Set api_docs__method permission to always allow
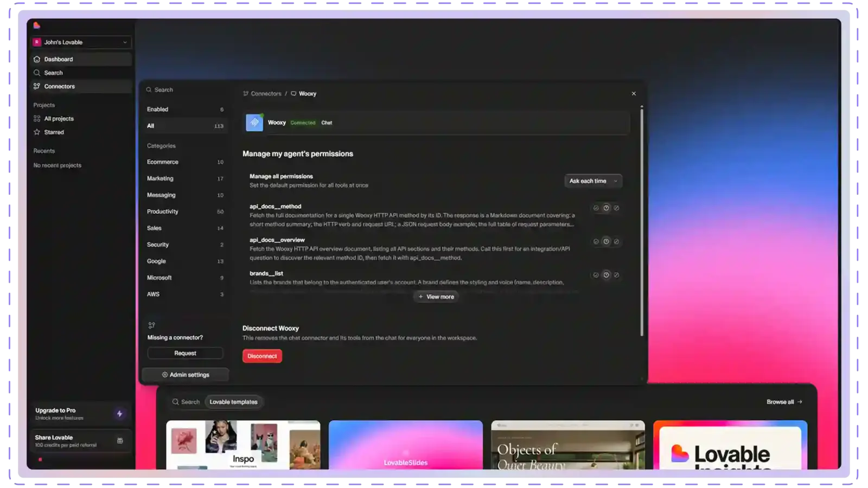The height and width of the screenshot is (488, 868). [x=596, y=208]
